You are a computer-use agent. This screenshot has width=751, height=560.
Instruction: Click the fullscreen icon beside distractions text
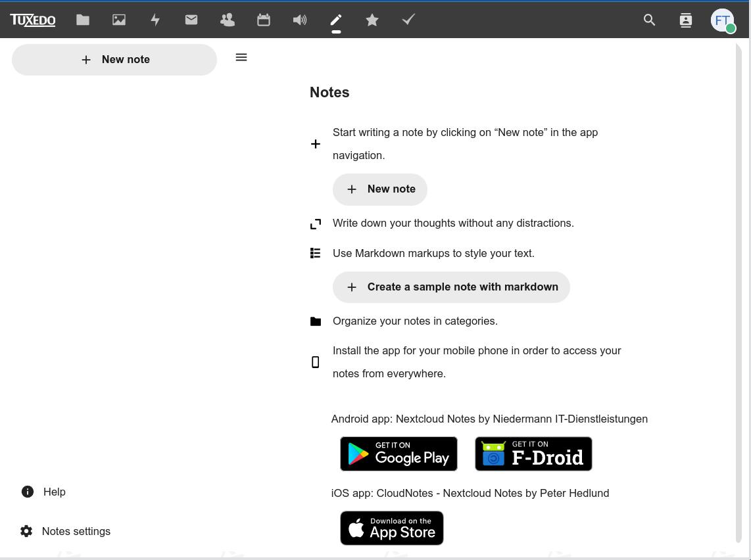click(x=316, y=223)
